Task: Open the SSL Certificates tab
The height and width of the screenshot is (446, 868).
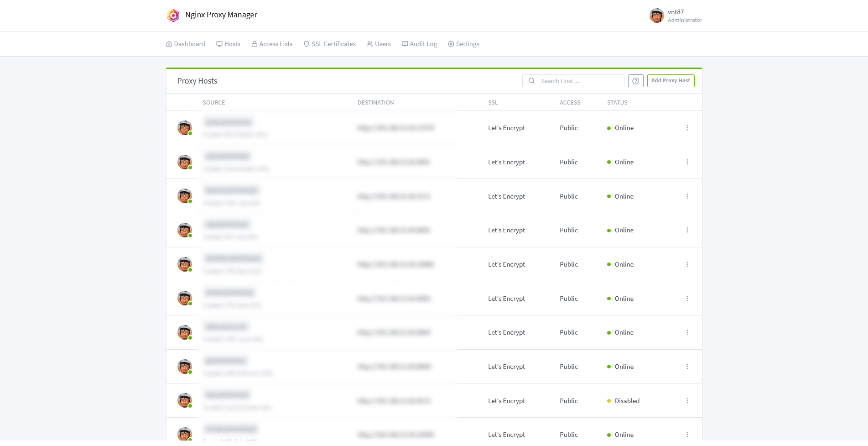Action: 330,44
